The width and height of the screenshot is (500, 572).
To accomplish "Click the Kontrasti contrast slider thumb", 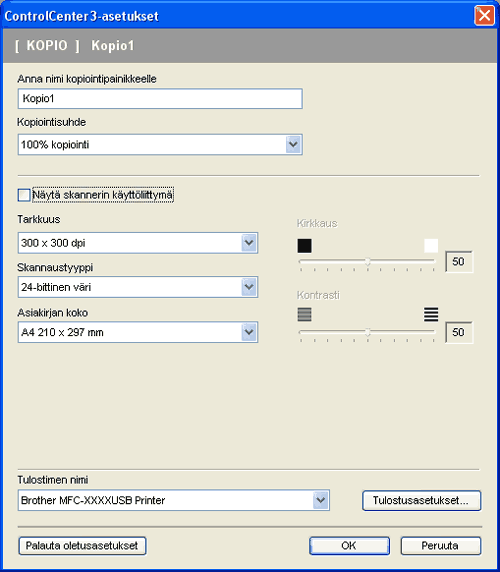I will click(368, 332).
